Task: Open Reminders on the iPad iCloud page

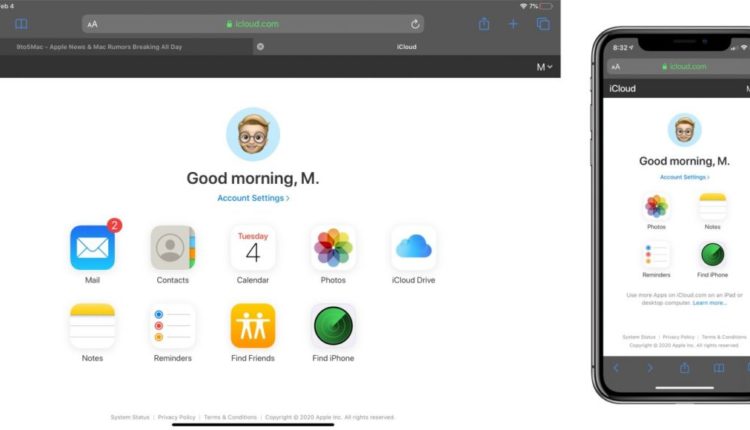Action: (172, 326)
